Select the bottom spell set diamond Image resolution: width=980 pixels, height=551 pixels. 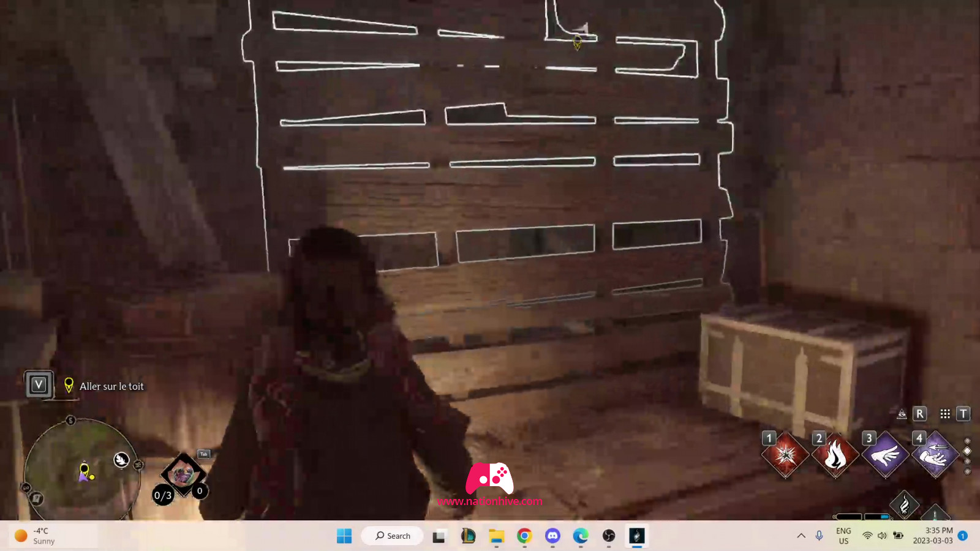(967, 471)
